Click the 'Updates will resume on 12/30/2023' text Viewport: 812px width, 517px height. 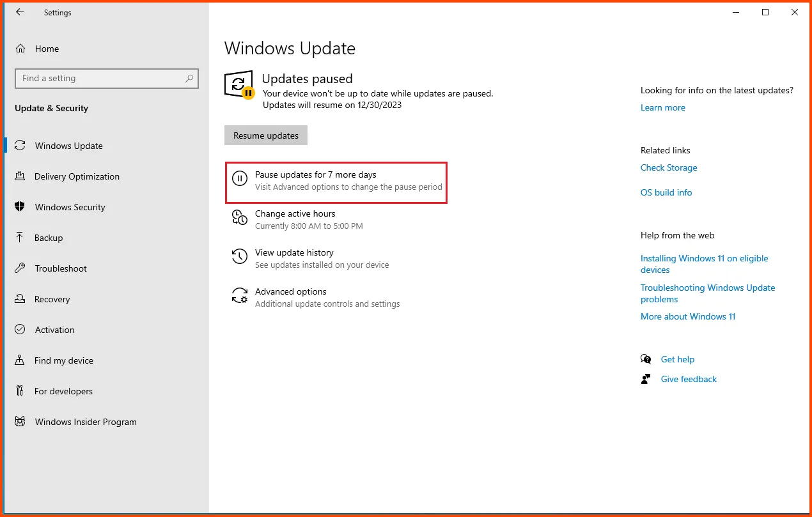tap(332, 105)
